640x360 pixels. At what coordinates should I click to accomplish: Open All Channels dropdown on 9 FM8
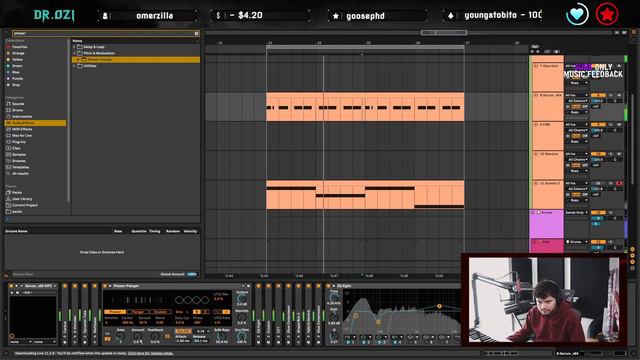tap(577, 130)
